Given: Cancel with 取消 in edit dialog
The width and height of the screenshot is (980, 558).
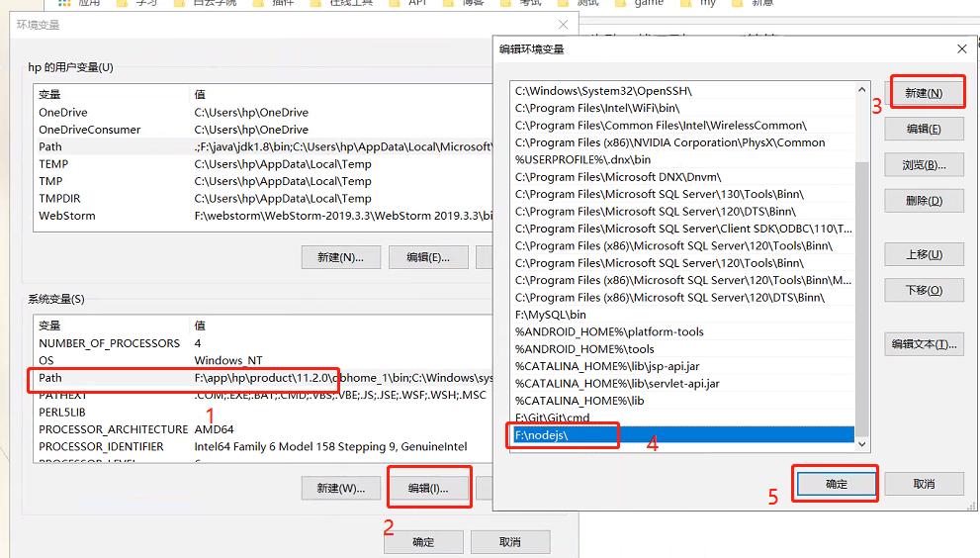Looking at the screenshot, I should tap(924, 484).
